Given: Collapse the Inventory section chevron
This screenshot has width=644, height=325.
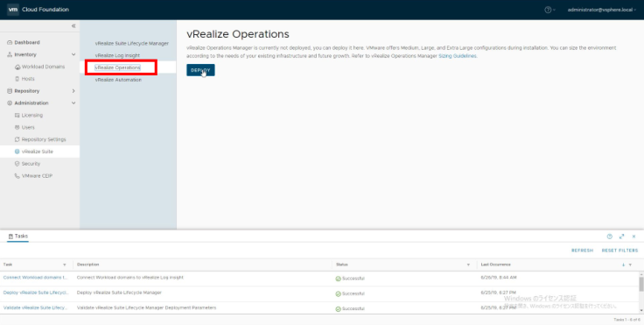Looking at the screenshot, I should 73,54.
